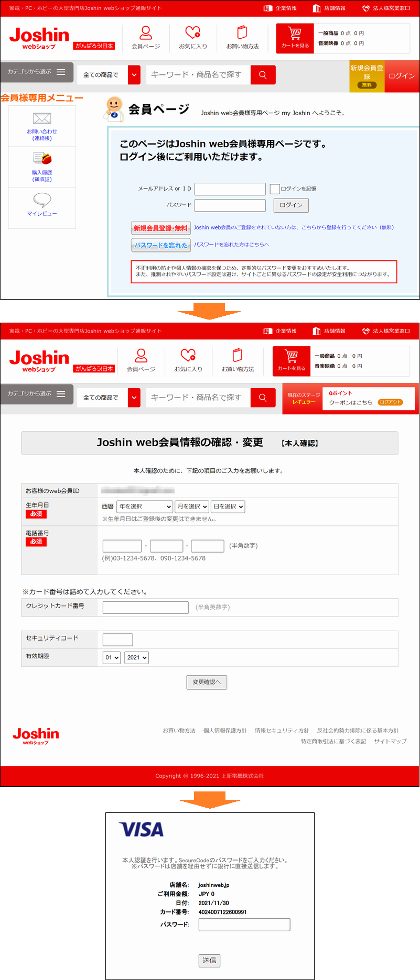
Task: Click the マイレビュー speech bubble icon
Action: pos(42,200)
